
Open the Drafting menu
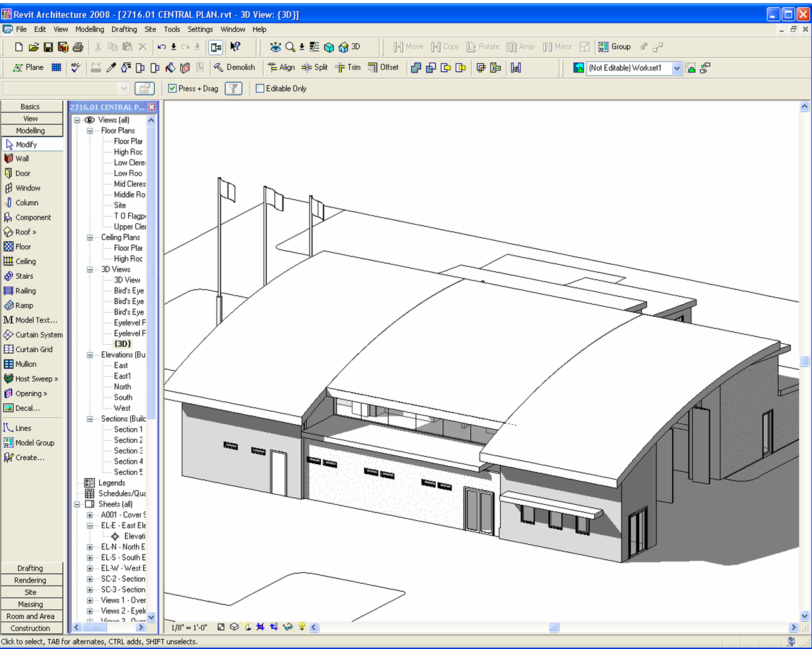pyautogui.click(x=124, y=29)
